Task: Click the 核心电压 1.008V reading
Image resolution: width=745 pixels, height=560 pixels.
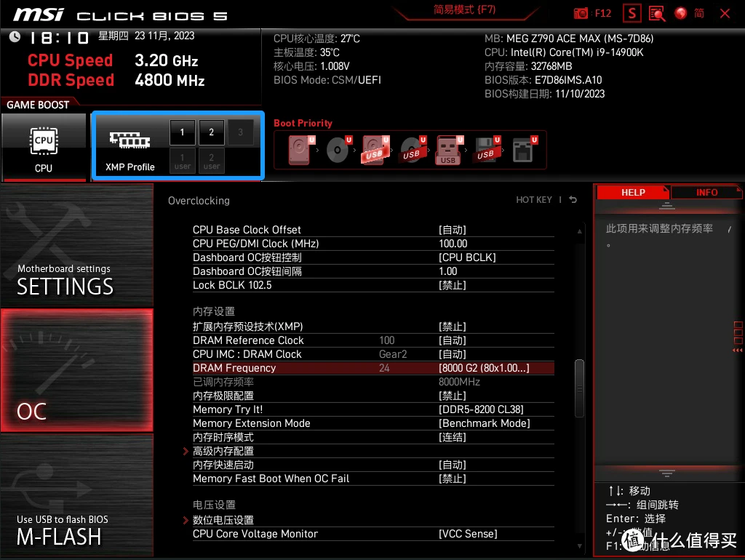Action: [311, 66]
